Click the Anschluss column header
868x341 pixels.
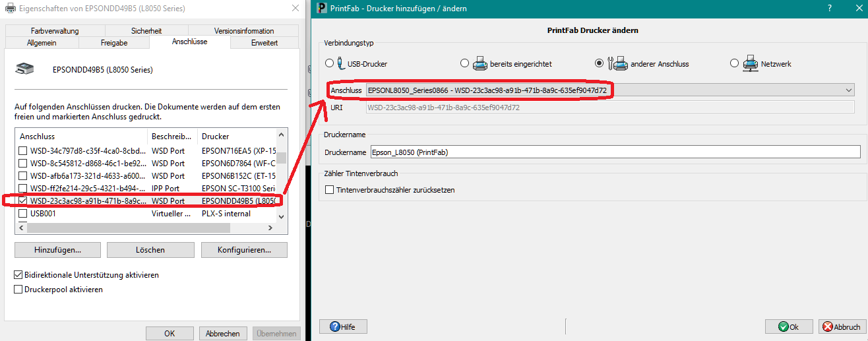coord(81,136)
